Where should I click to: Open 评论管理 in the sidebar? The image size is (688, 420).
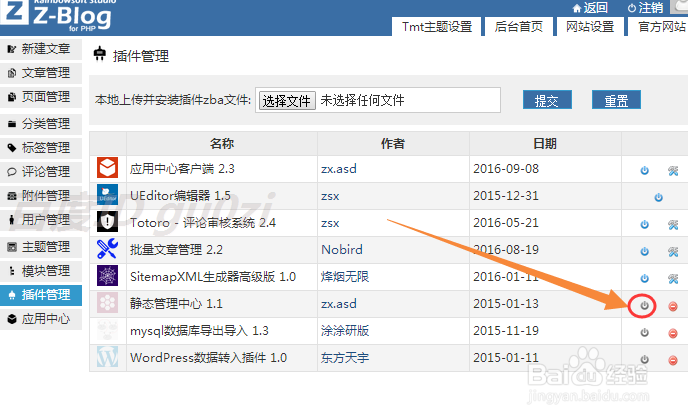(x=41, y=172)
